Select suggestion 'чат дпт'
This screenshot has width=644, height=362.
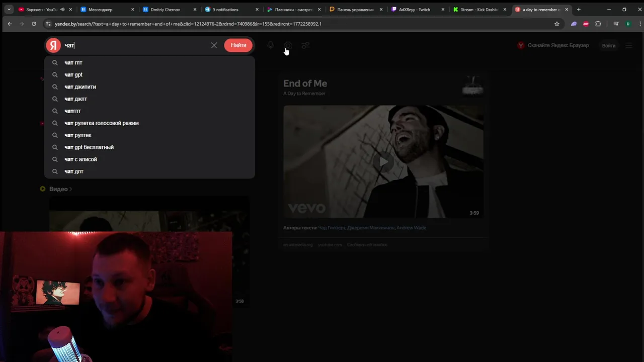149,171
